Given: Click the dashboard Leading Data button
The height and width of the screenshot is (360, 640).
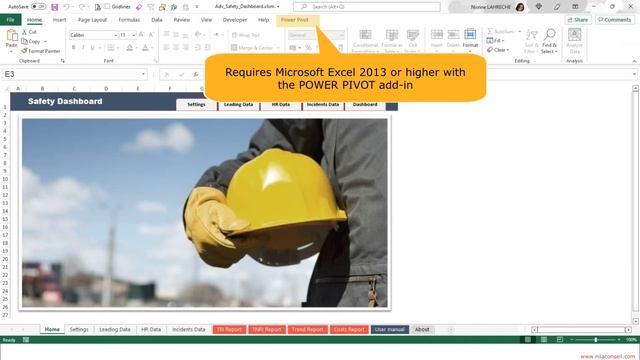Looking at the screenshot, I should tap(238, 104).
